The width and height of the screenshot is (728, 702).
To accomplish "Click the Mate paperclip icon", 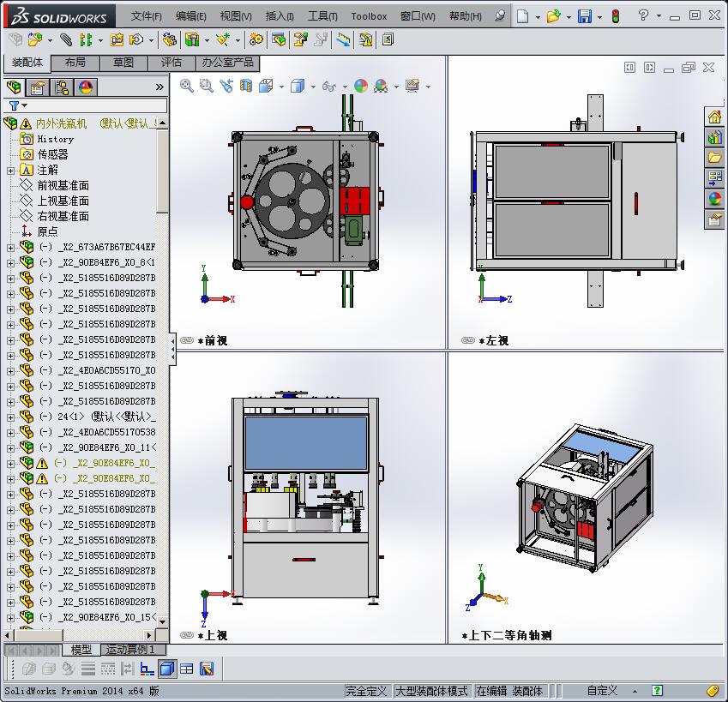I will (66, 40).
